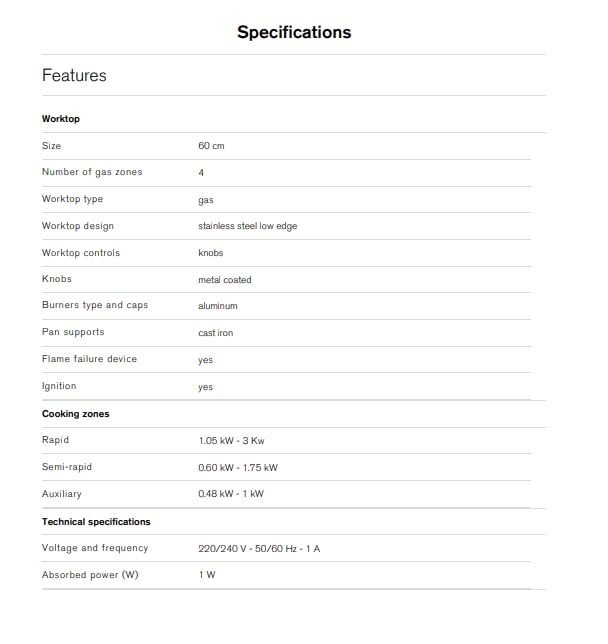Select the "metal coated" knobs value
Image resolution: width=608 pixels, height=644 pixels.
tap(225, 280)
